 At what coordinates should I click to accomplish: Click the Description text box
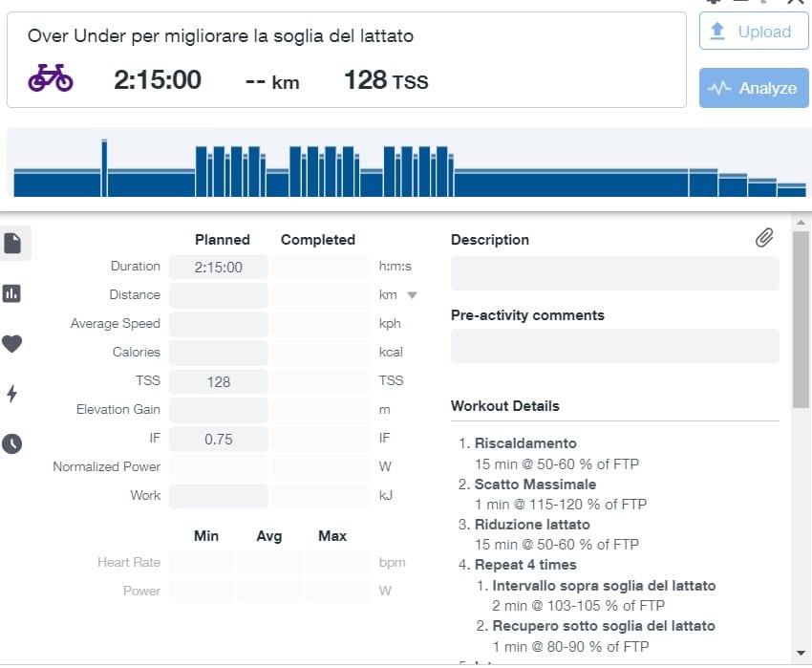point(614,273)
